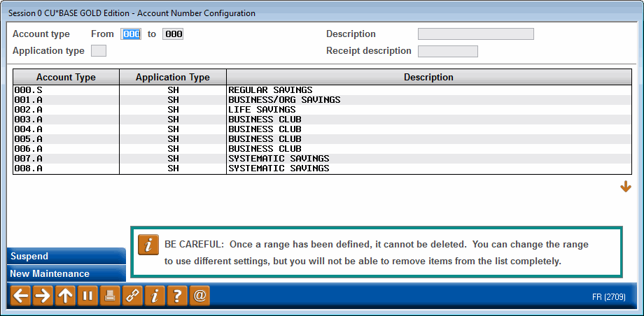This screenshot has height=316, width=644.
Task: Open help with the question mark icon
Action: (177, 296)
